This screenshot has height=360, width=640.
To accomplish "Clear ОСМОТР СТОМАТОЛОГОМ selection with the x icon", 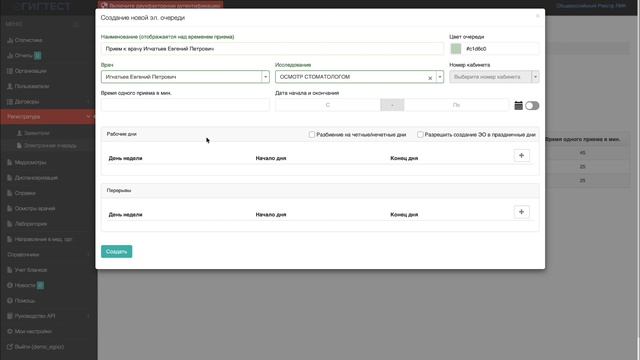I will tap(430, 78).
